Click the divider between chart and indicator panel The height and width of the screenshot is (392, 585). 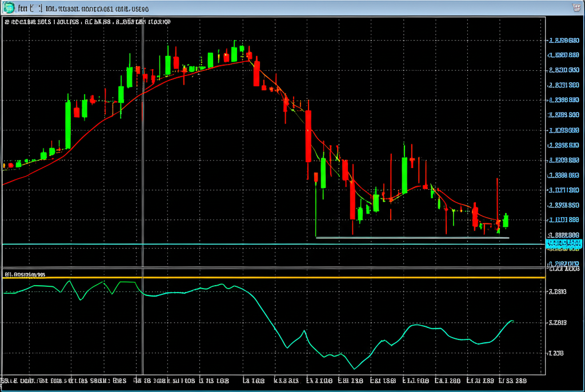coord(286,267)
